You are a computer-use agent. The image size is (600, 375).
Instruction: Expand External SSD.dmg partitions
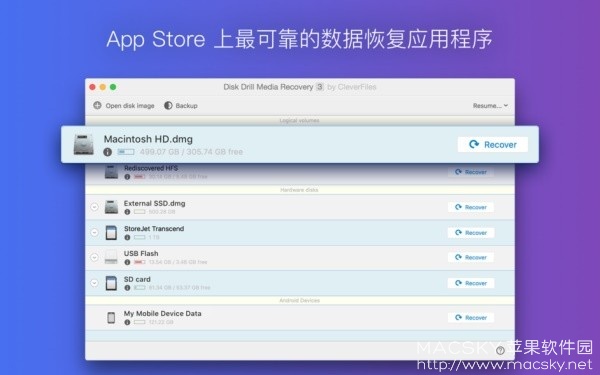[94, 207]
